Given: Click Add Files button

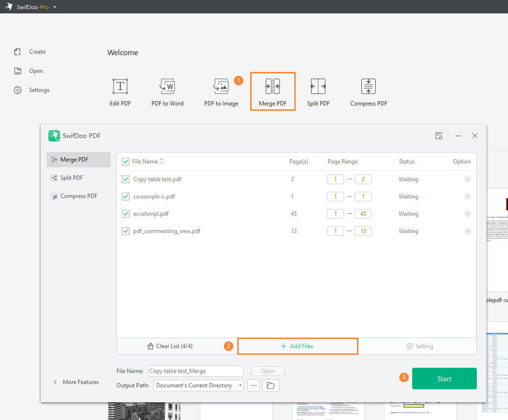Looking at the screenshot, I should point(298,346).
